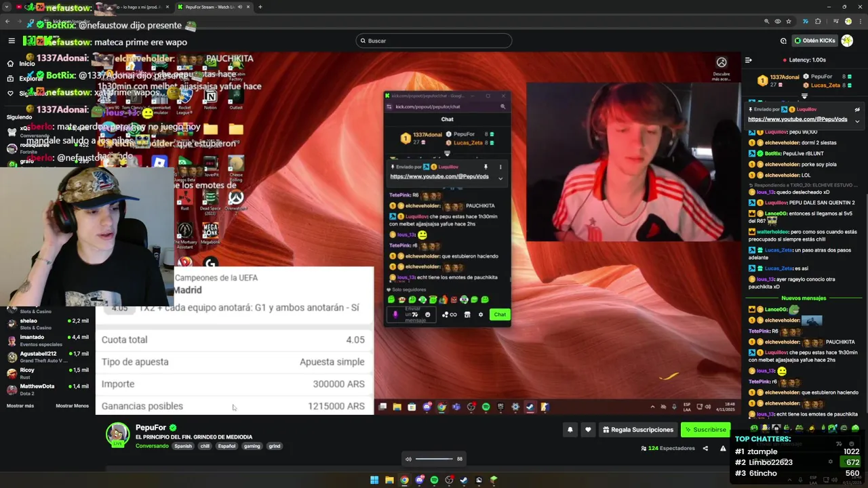Screen dimensions: 868x488
Task: Open File Explorer from the taskbar
Action: 389,480
